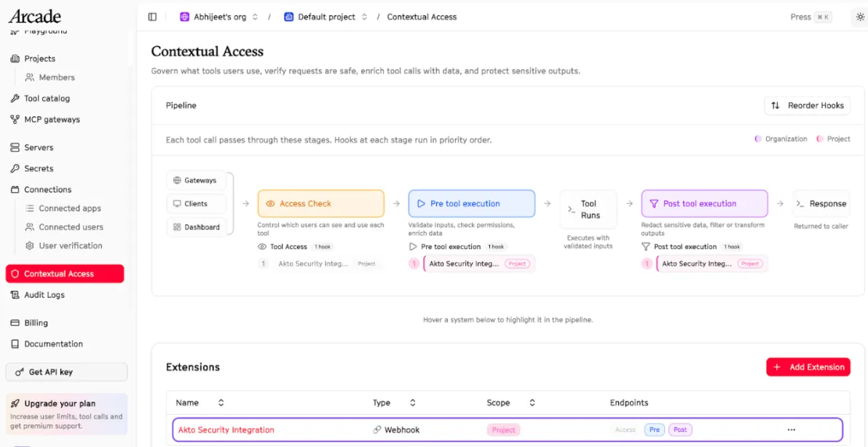Select the Tool catalog wrench icon
This screenshot has height=447, width=868.
click(x=16, y=98)
